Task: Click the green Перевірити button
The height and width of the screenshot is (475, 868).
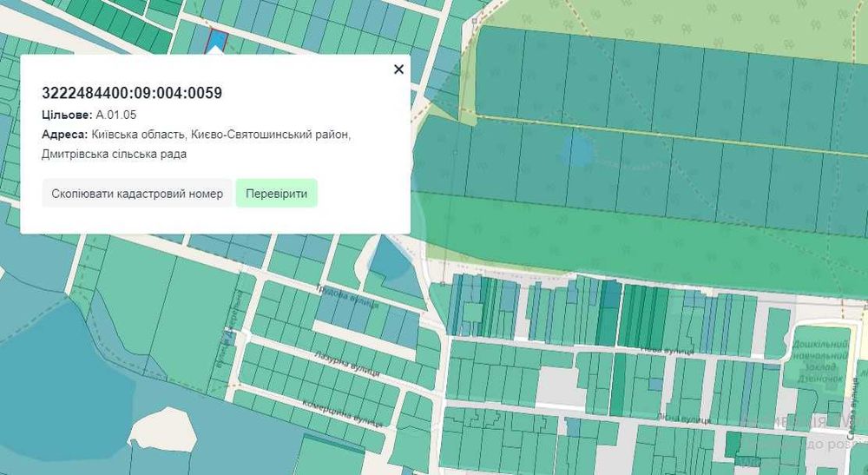Action: pyautogui.click(x=276, y=193)
